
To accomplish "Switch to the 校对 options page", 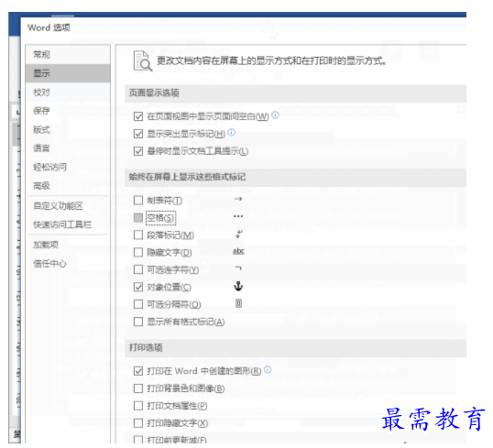I will pos(68,93).
